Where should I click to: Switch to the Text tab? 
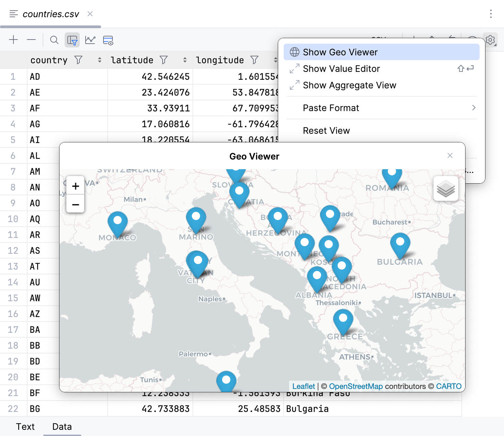tap(25, 426)
